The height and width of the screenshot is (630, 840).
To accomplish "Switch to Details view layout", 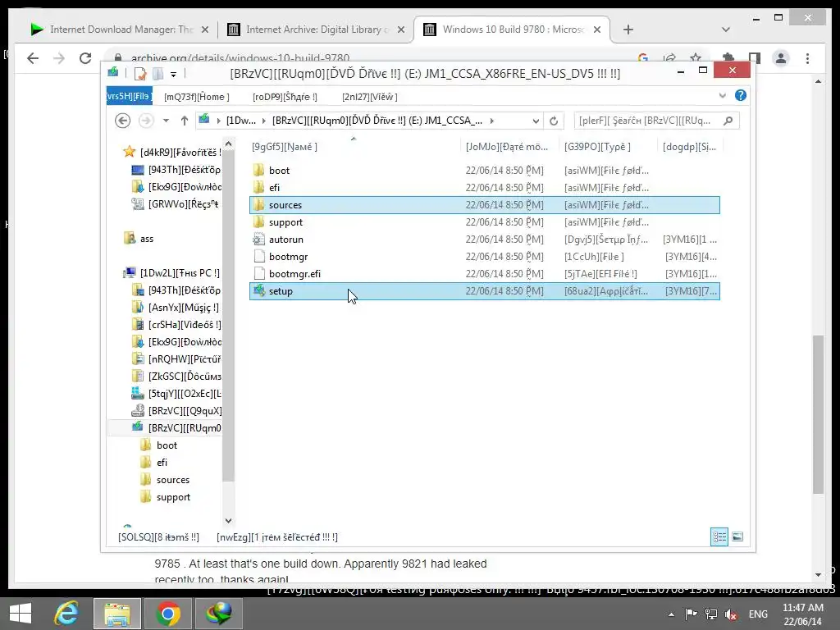I will [719, 536].
